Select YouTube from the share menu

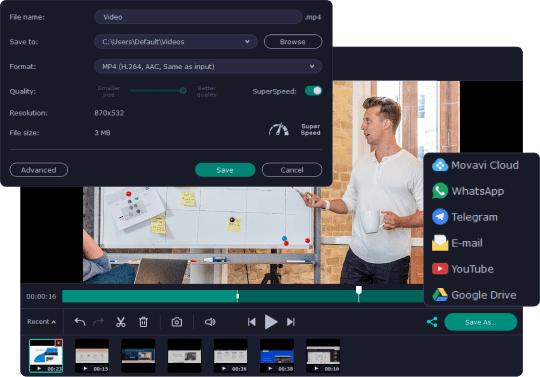tap(463, 269)
